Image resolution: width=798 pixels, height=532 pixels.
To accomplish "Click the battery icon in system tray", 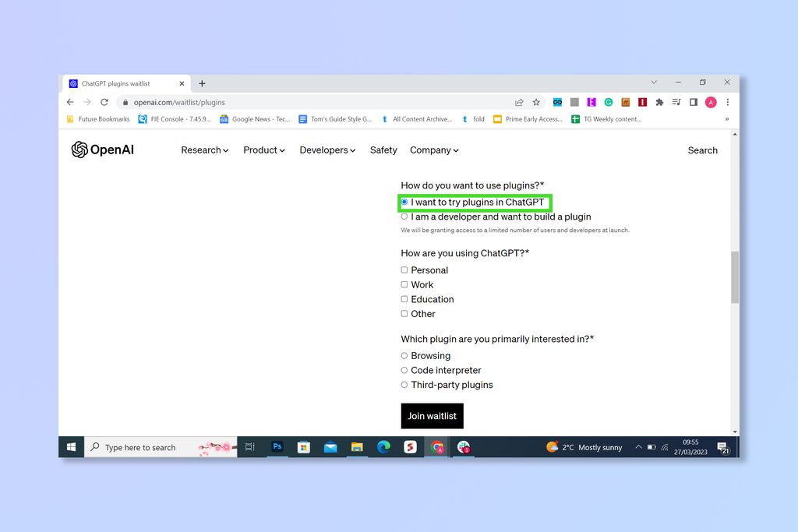I will tap(651, 447).
